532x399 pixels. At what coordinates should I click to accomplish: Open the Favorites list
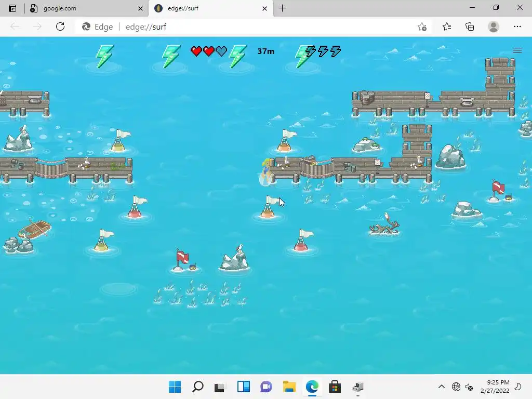[x=447, y=26]
